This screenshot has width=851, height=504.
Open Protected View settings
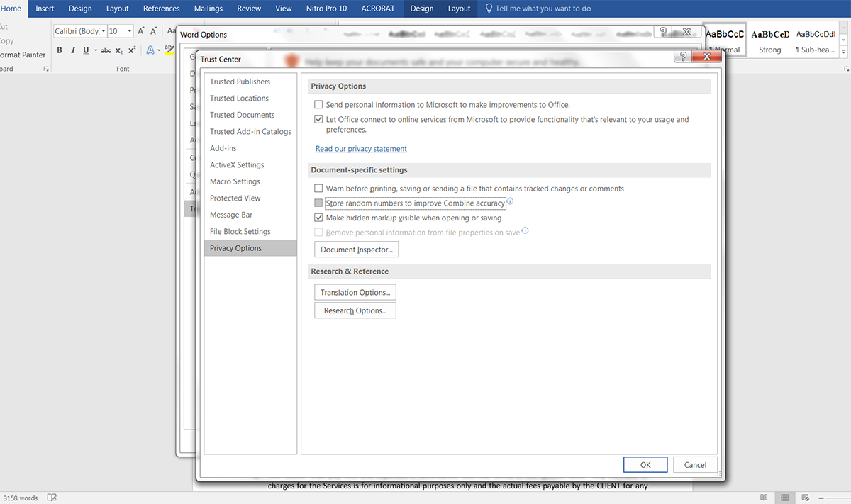pyautogui.click(x=250, y=198)
